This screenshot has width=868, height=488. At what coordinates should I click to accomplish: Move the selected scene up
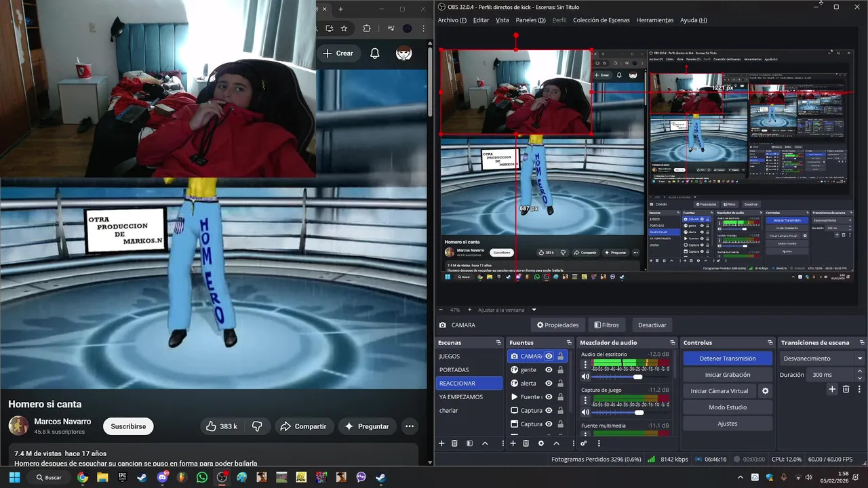click(x=485, y=443)
